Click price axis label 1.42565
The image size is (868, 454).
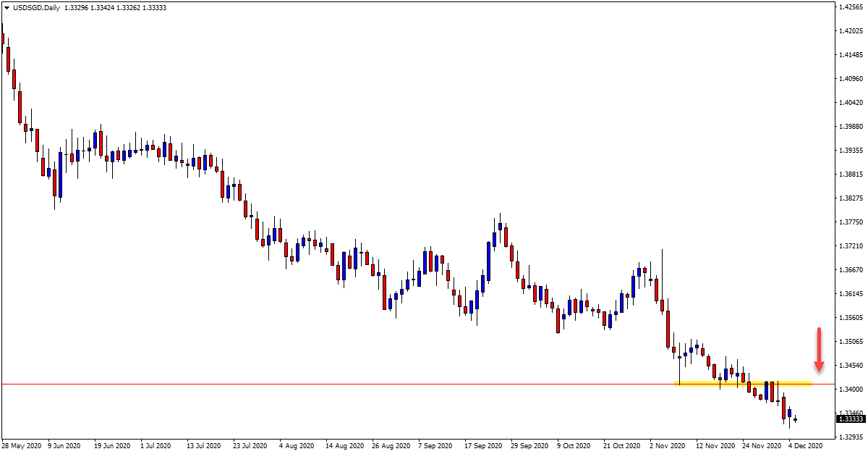tap(851, 7)
